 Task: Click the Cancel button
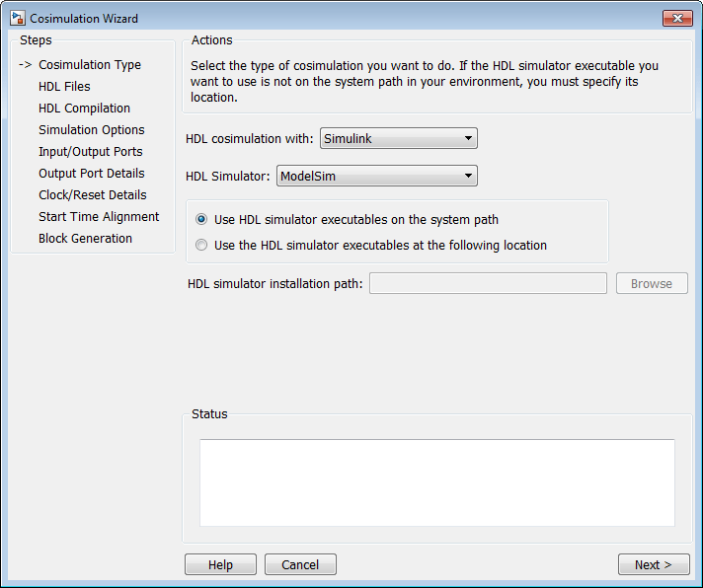(300, 565)
